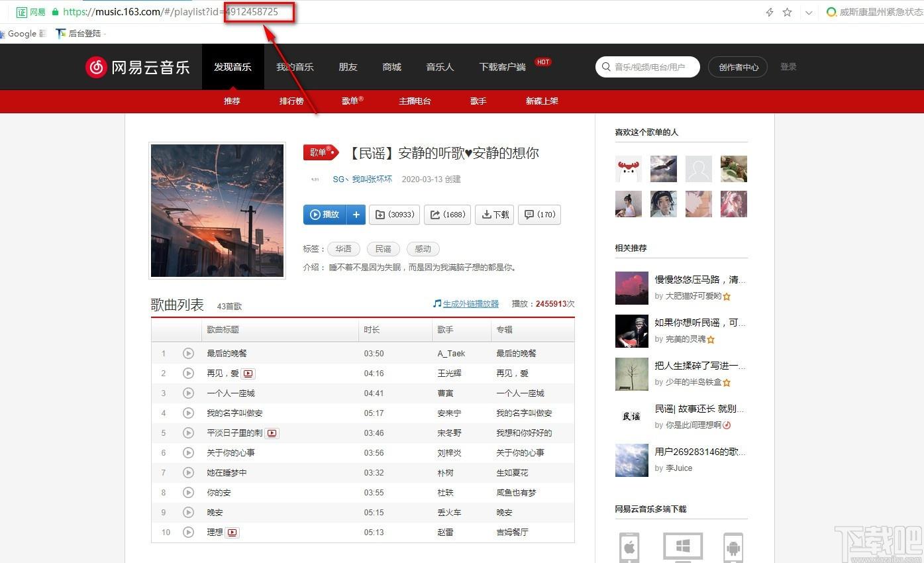The width and height of the screenshot is (924, 563).
Task: Play the song 关于你的心事
Action: pos(188,453)
